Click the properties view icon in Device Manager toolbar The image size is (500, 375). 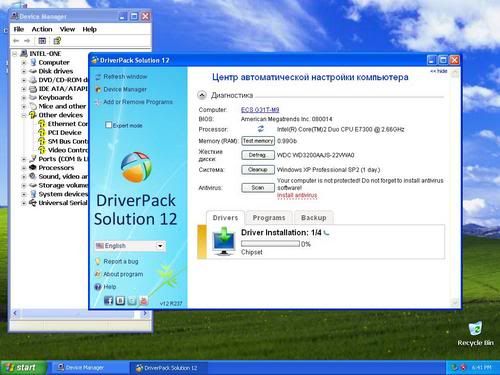click(42, 41)
